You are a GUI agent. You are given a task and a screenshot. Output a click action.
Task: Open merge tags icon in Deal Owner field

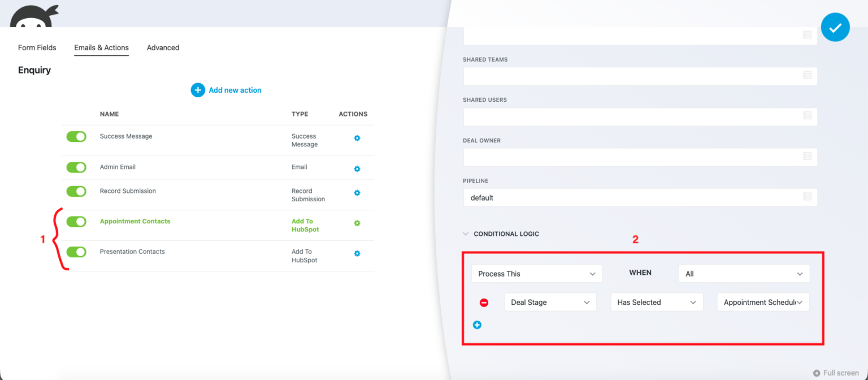click(x=808, y=156)
